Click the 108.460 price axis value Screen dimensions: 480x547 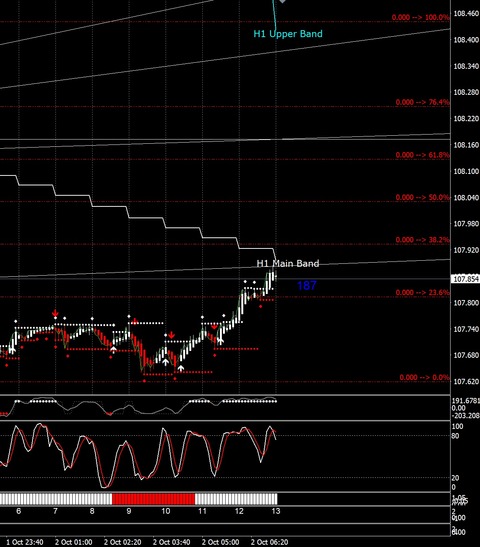(466, 14)
